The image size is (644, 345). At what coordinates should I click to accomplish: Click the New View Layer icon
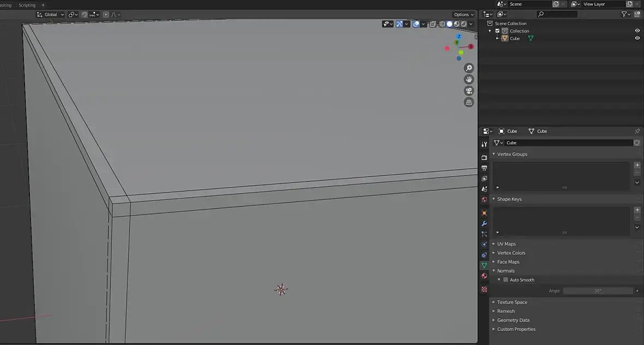629,4
